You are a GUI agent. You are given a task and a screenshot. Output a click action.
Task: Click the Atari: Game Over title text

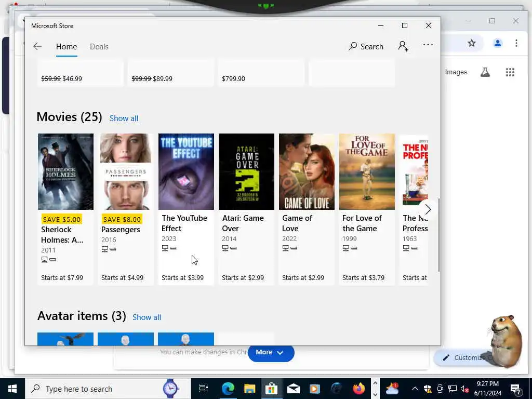coord(243,223)
